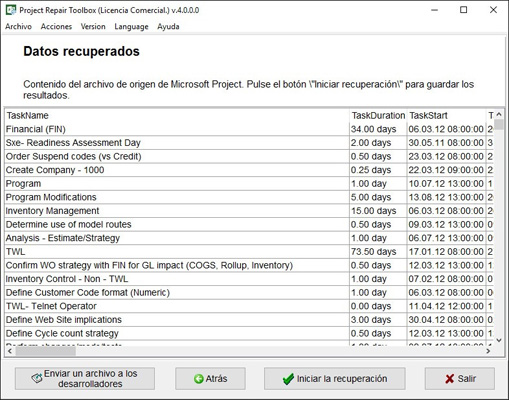Maximize the Project Repair Toolbox window

[463, 10]
